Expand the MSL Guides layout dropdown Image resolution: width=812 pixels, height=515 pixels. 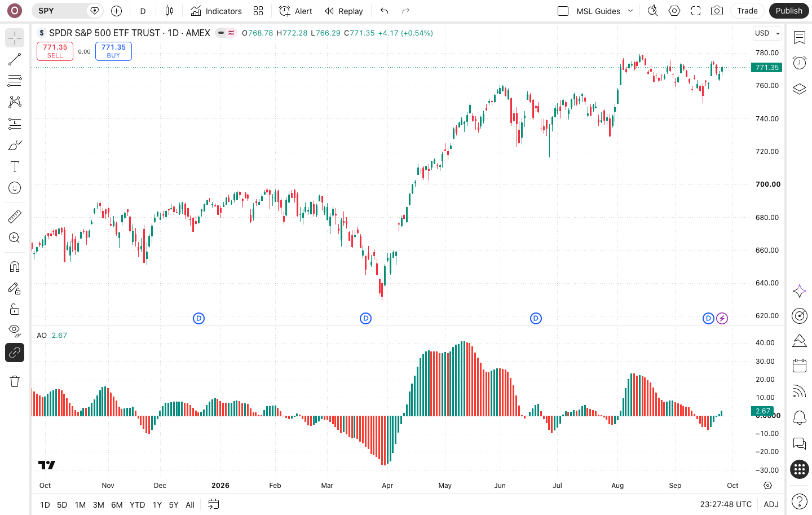(x=630, y=11)
